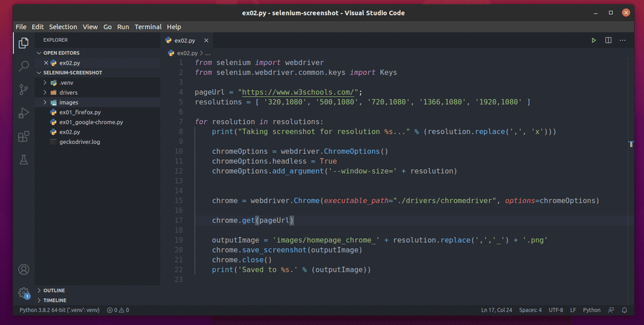Open geckodriver.log file

coord(80,142)
